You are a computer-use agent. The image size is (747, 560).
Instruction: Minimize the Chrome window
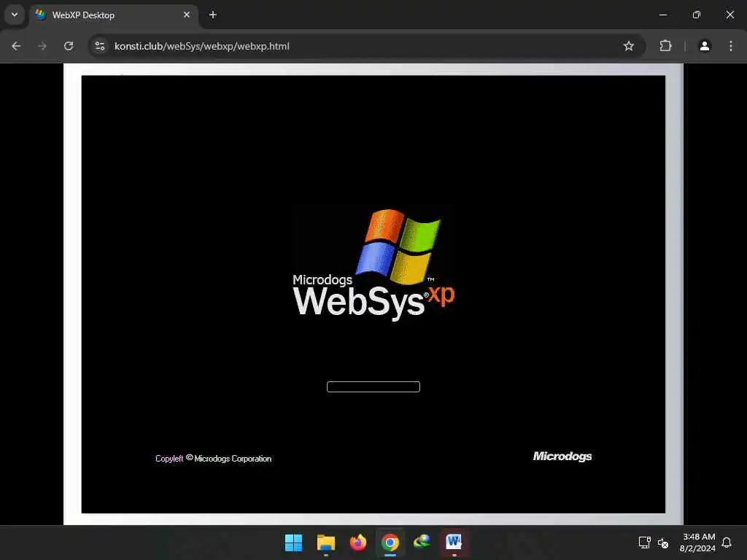coord(663,15)
